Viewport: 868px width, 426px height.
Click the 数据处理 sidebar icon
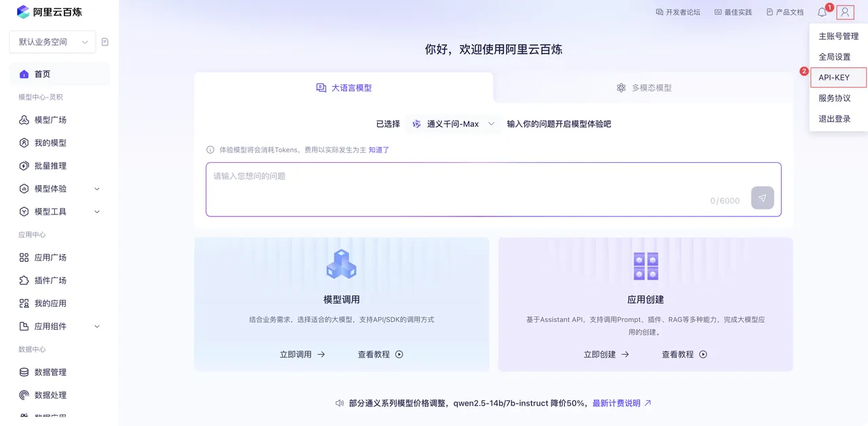(24, 395)
